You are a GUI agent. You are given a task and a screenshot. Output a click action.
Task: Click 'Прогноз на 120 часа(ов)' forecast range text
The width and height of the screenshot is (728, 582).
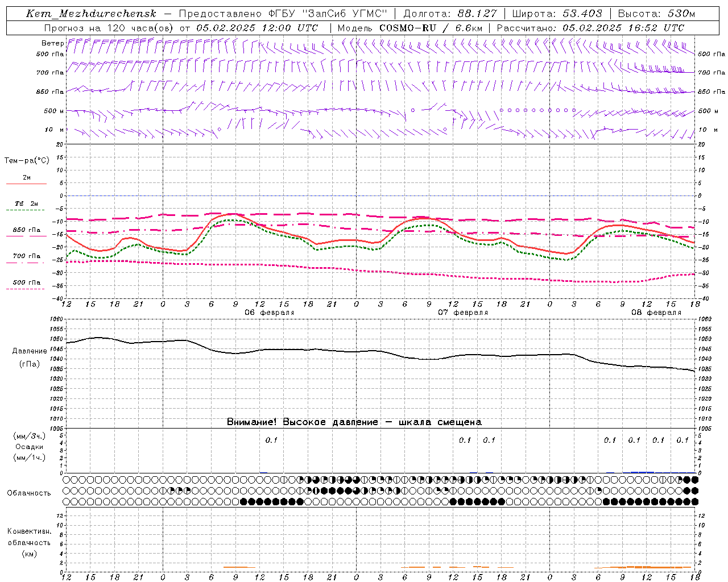pyautogui.click(x=109, y=28)
